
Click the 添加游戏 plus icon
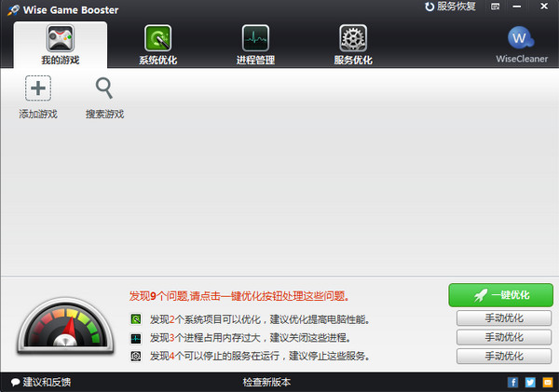point(38,89)
